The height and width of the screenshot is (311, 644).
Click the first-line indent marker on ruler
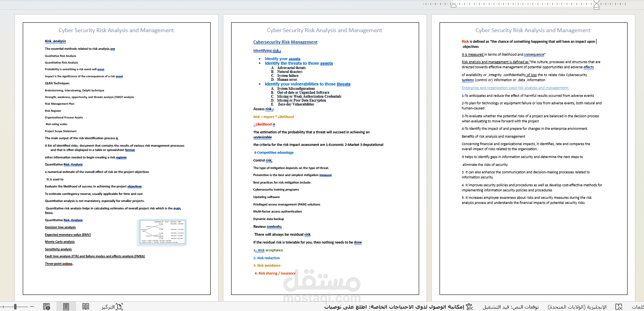(597, 2)
